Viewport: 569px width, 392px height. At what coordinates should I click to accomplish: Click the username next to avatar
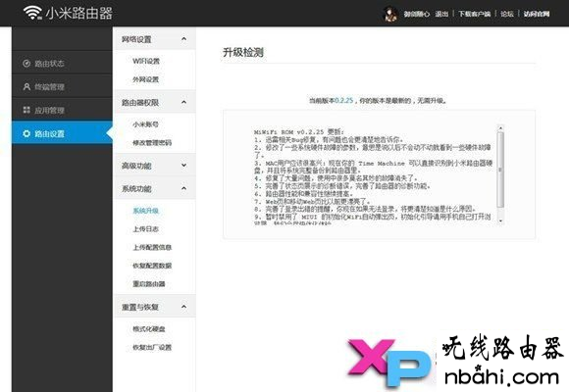(417, 14)
